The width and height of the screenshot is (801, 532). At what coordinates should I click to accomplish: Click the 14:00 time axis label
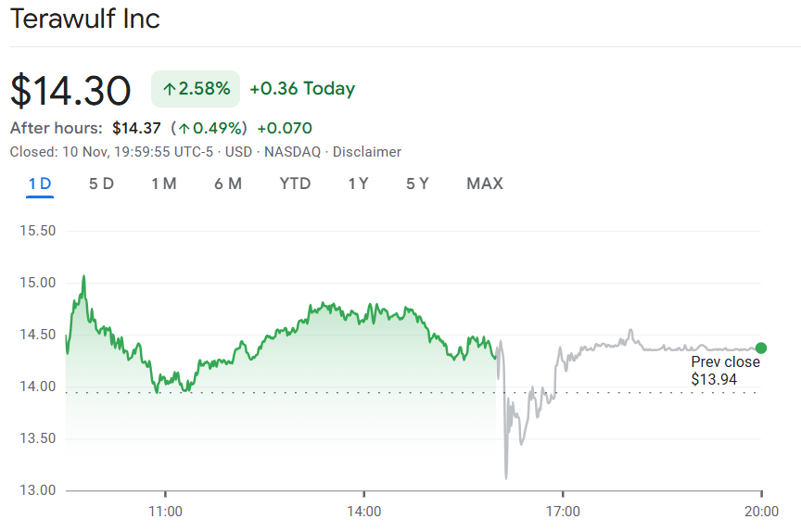coord(363,511)
